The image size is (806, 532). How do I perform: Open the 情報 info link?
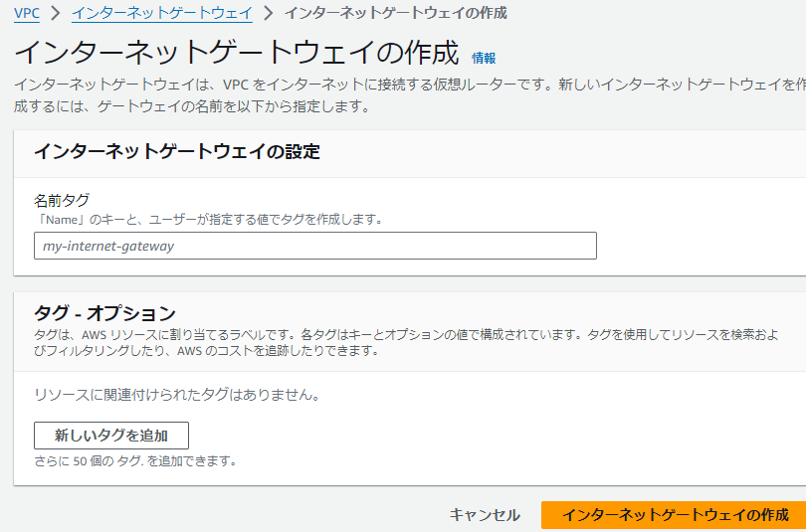[x=484, y=58]
